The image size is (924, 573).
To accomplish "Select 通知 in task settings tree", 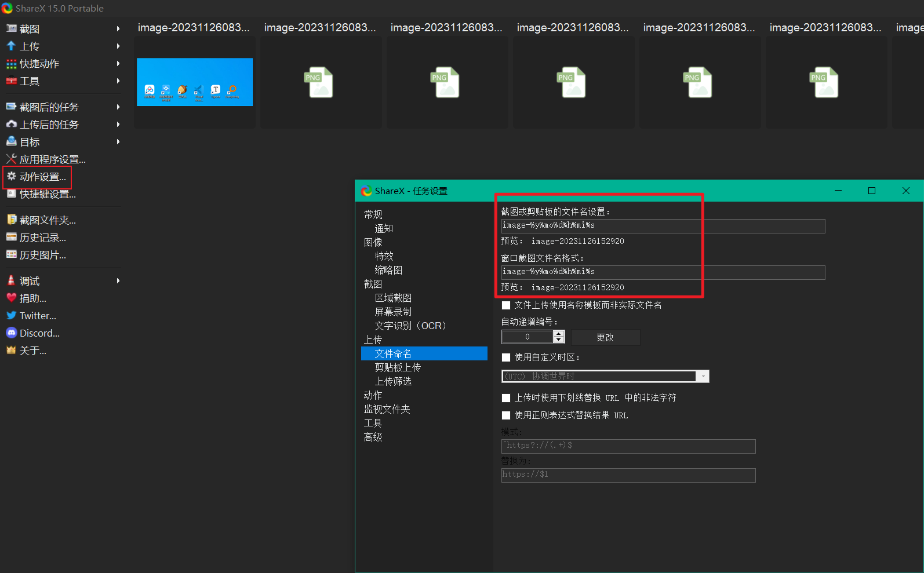I will (x=384, y=228).
